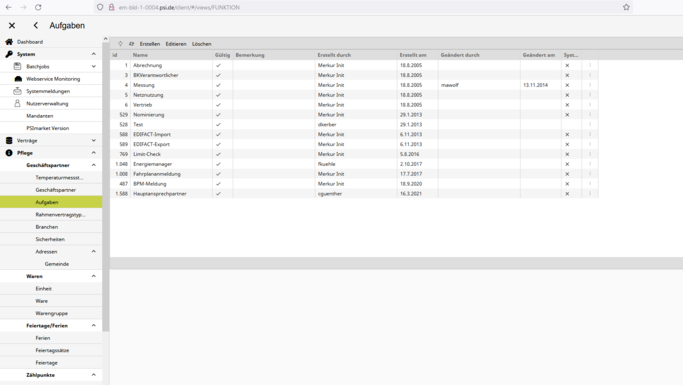This screenshot has width=683, height=385.
Task: Toggle System flag X for EDIFACT-Import
Action: [567, 134]
